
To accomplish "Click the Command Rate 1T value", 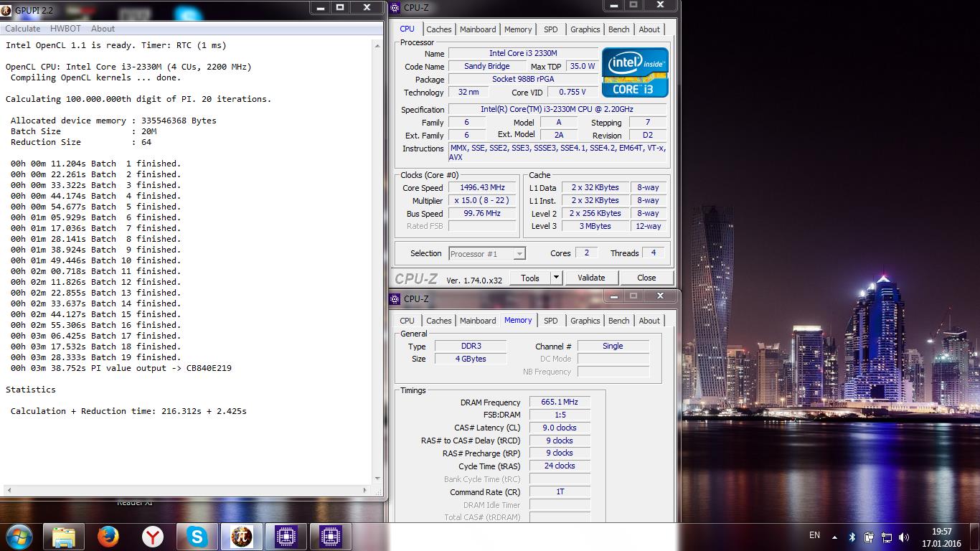I will click(x=560, y=491).
